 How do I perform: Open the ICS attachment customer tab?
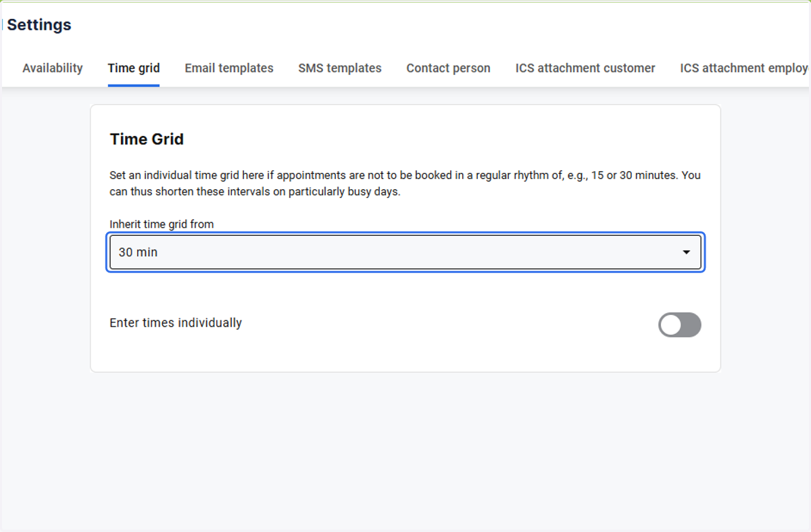point(585,68)
